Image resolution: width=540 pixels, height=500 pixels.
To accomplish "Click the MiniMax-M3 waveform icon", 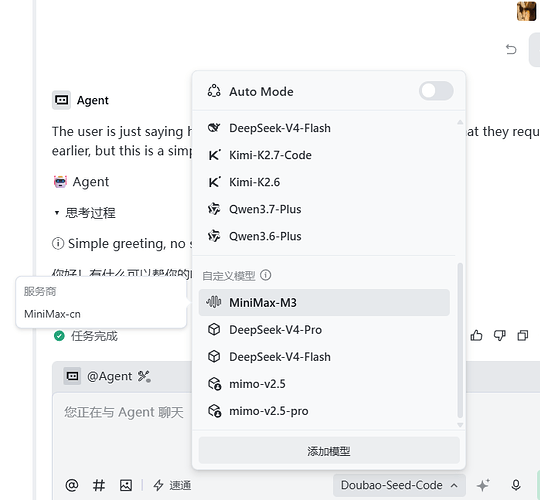I will coord(214,302).
